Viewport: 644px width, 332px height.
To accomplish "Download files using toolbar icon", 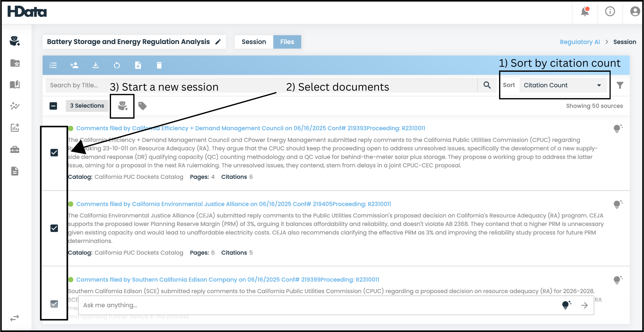I will click(96, 65).
